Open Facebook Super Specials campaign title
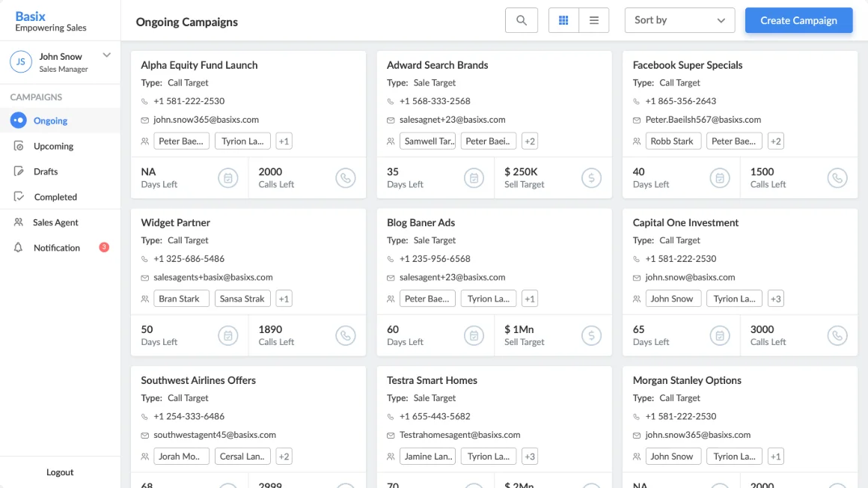868x488 pixels. [688, 65]
